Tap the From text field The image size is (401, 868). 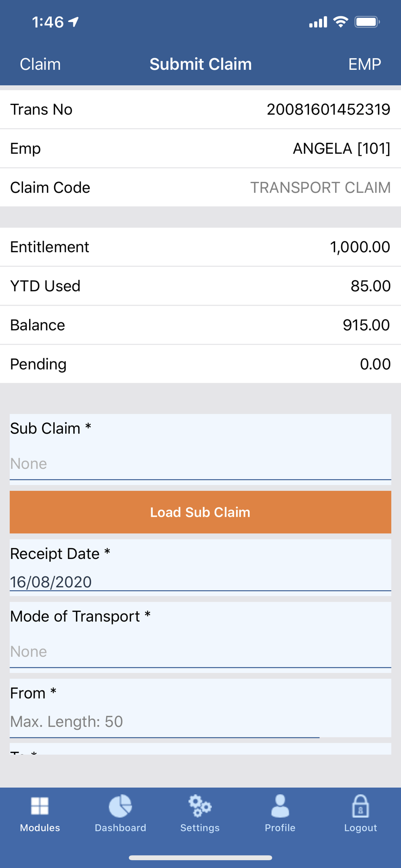tap(165, 721)
